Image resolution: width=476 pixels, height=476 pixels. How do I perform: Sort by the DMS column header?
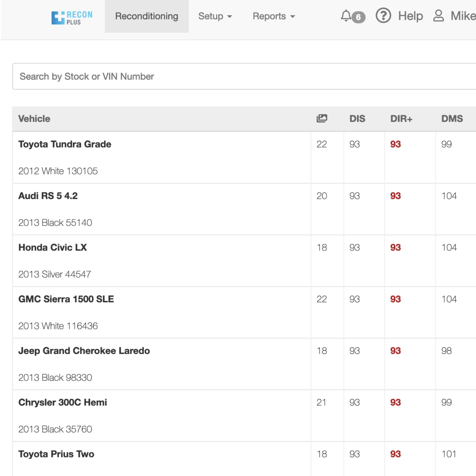point(452,119)
